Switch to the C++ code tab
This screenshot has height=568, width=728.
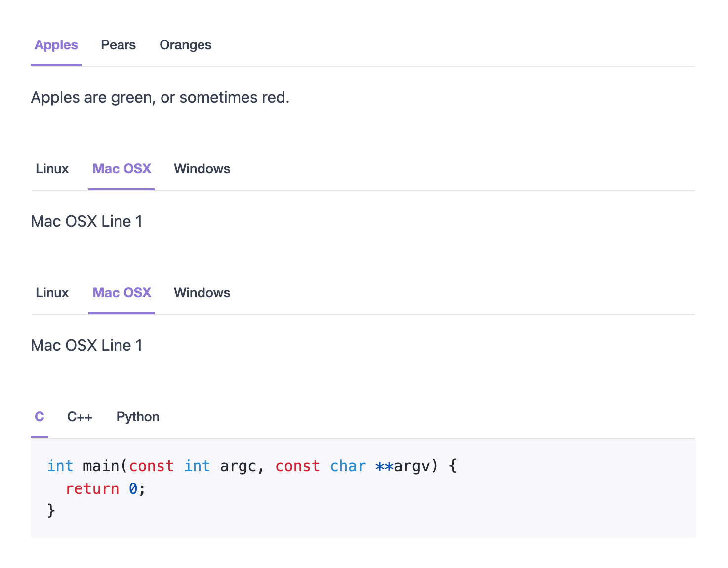pyautogui.click(x=80, y=417)
